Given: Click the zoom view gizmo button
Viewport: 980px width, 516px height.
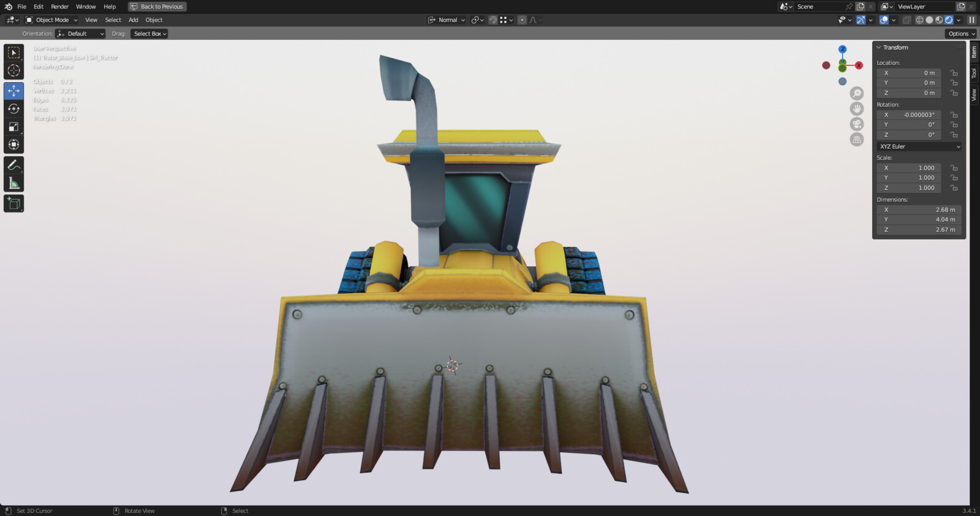Looking at the screenshot, I should 857,93.
